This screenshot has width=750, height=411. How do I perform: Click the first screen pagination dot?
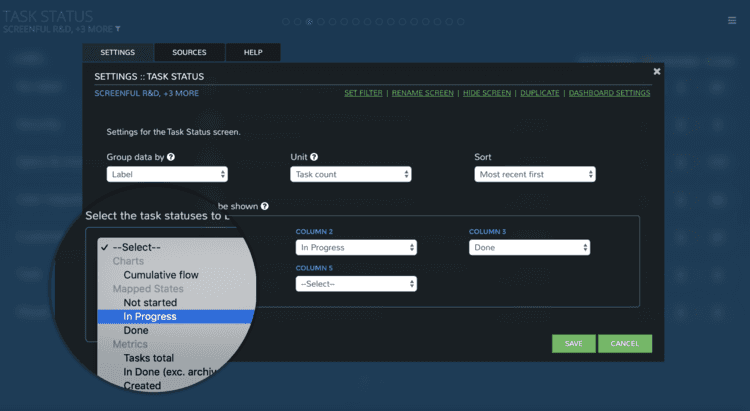coord(286,22)
